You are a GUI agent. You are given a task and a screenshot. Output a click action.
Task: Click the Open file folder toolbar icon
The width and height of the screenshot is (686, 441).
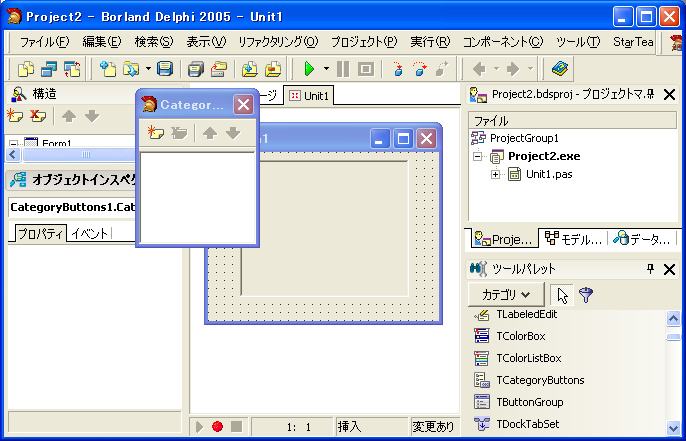click(x=131, y=69)
